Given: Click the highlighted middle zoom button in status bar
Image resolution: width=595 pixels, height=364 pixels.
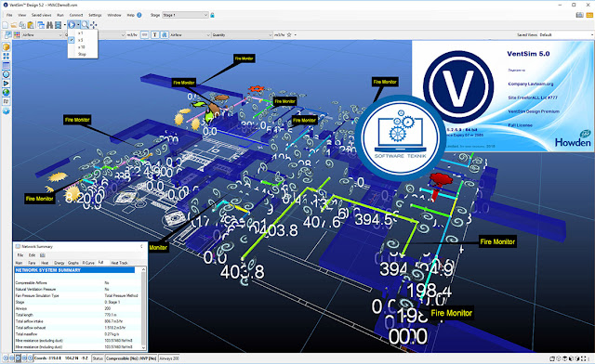Looking at the screenshot, I should tap(18, 357).
